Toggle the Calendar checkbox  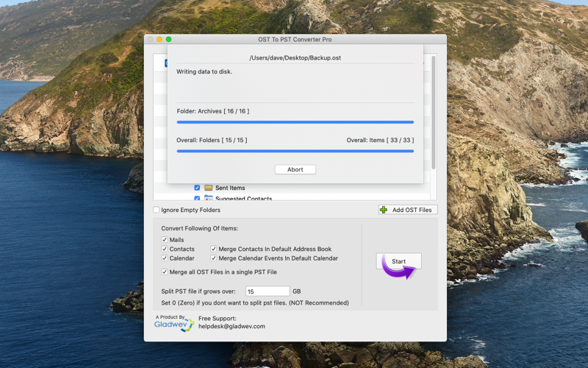[x=164, y=258]
